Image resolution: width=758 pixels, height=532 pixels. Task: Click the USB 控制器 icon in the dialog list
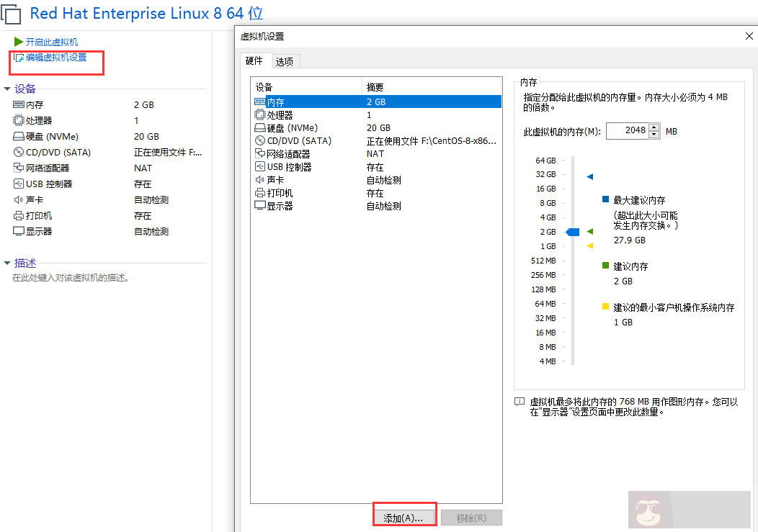(x=260, y=167)
